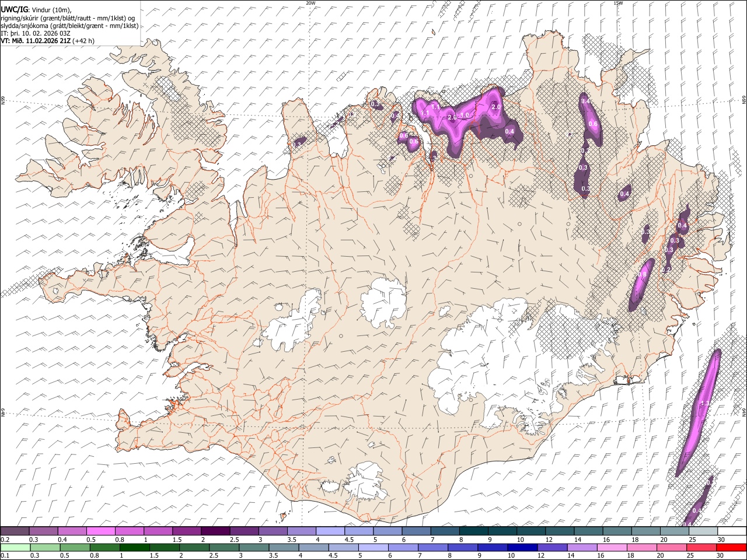The height and width of the screenshot is (560, 747).
Task: Click the '0.8' snowfall value in the east
Action: tap(643, 275)
